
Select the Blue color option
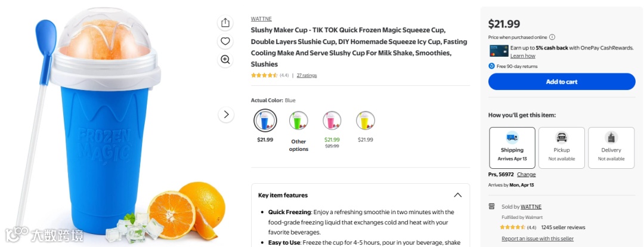click(x=265, y=121)
